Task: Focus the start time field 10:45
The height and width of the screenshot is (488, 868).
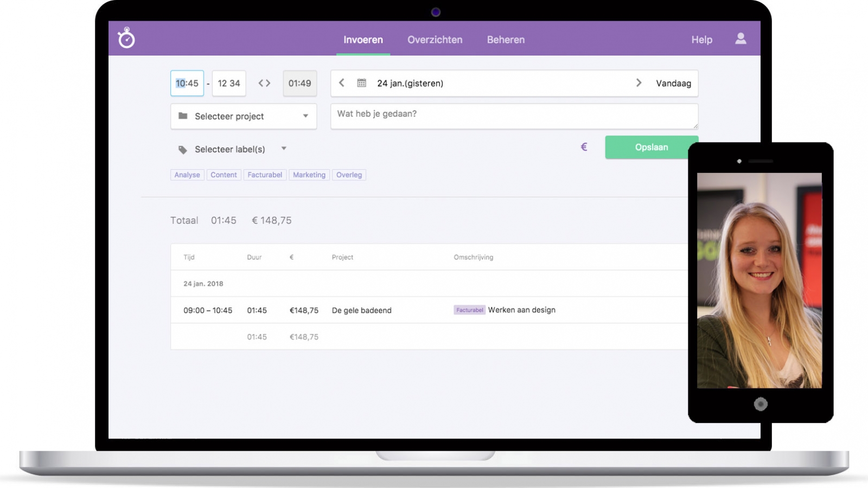Action: pos(187,83)
